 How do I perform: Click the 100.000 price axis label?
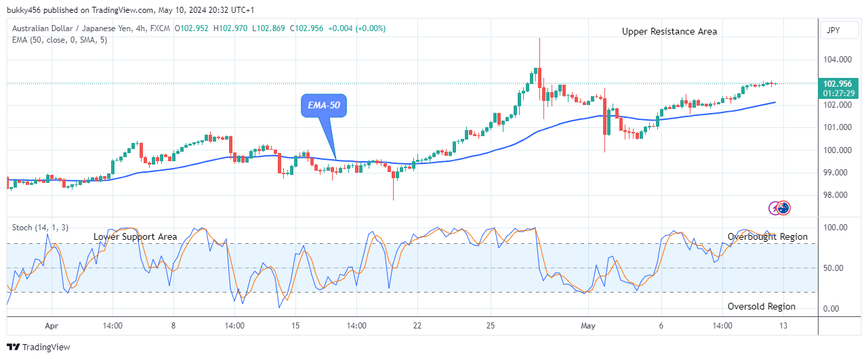click(839, 150)
